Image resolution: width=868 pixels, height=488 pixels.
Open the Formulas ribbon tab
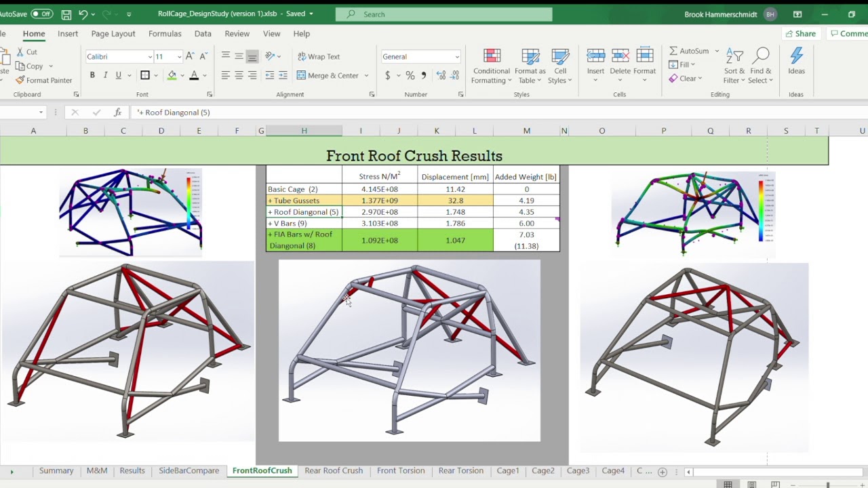165,33
